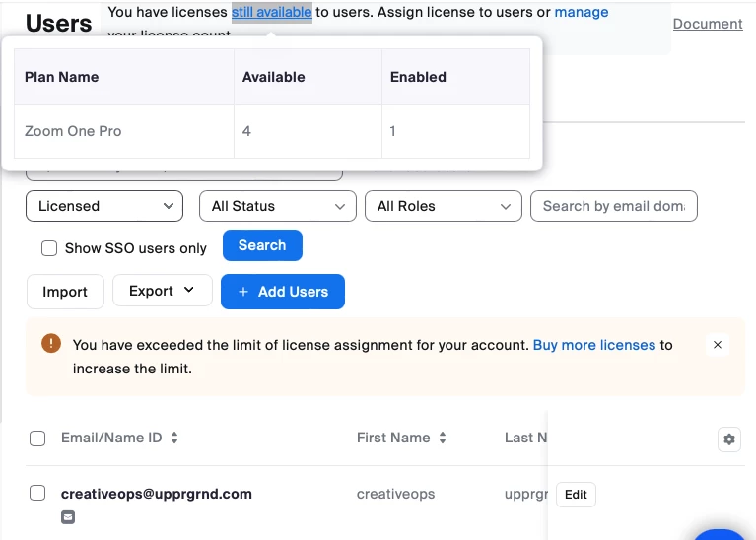The width and height of the screenshot is (756, 540).
Task: Select the creativeops@upprgrnd.com row checkbox
Action: pos(37,493)
